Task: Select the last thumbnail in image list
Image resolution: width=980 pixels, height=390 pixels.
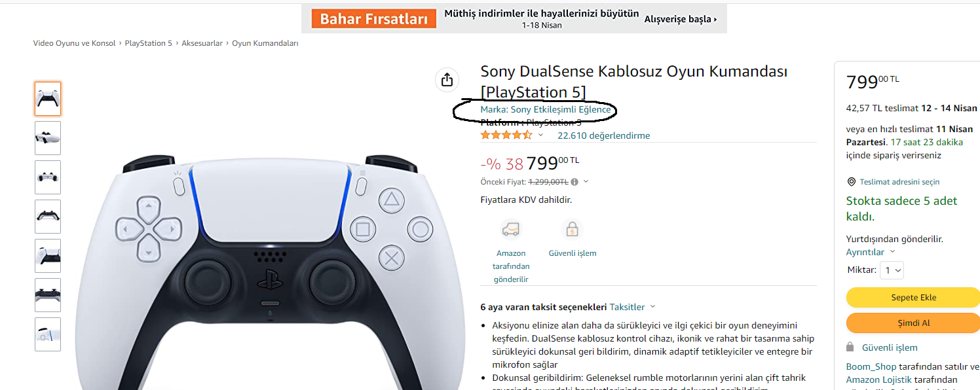Action: click(48, 334)
